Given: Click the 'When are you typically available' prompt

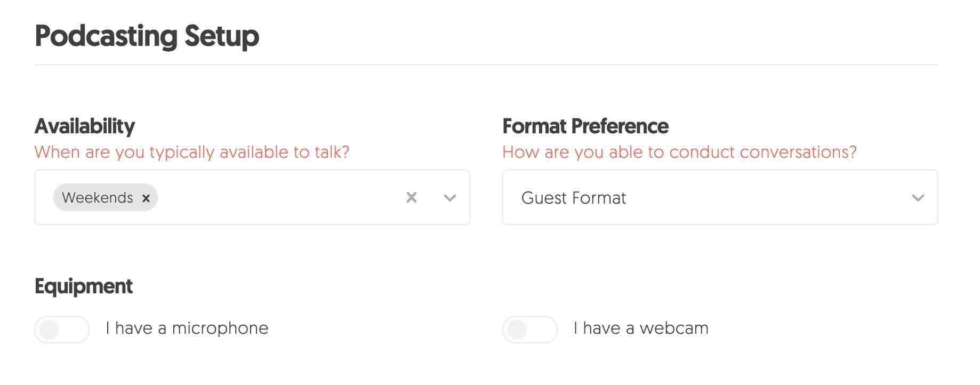Looking at the screenshot, I should tap(192, 152).
